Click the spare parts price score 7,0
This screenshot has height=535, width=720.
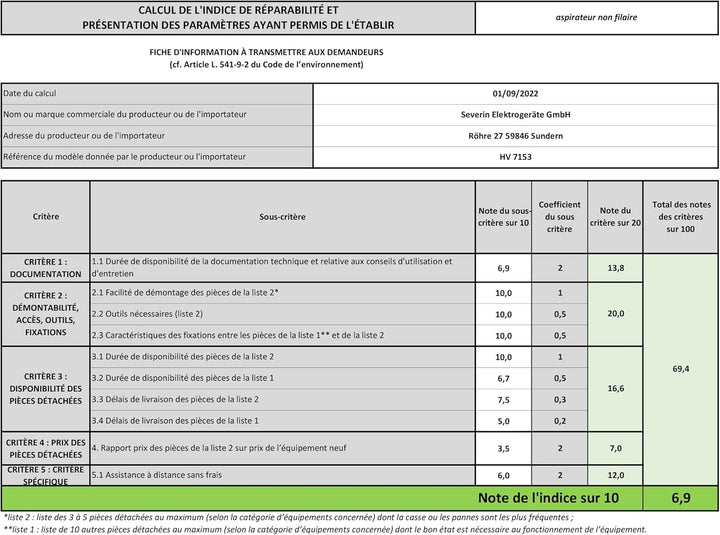coord(615,448)
